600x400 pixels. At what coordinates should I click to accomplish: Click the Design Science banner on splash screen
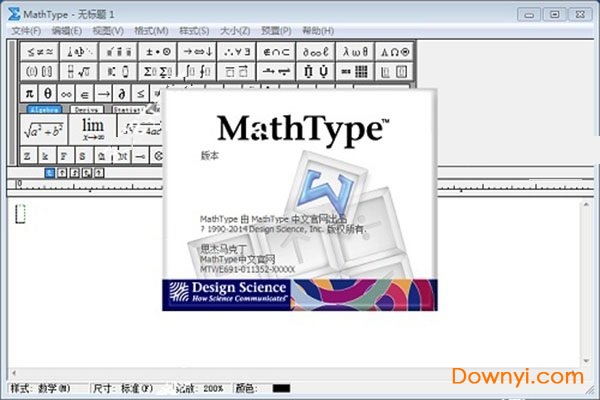pos(300,295)
